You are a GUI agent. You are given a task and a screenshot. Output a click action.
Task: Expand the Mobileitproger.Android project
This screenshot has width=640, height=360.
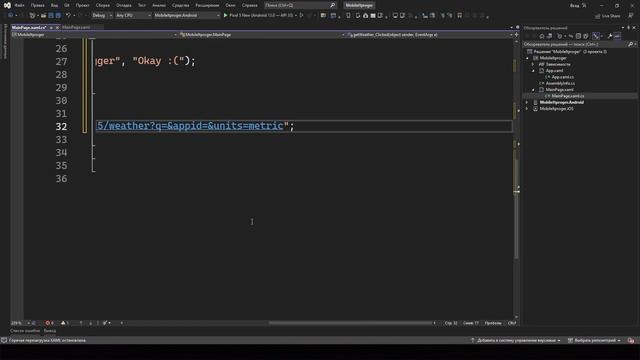click(527, 102)
